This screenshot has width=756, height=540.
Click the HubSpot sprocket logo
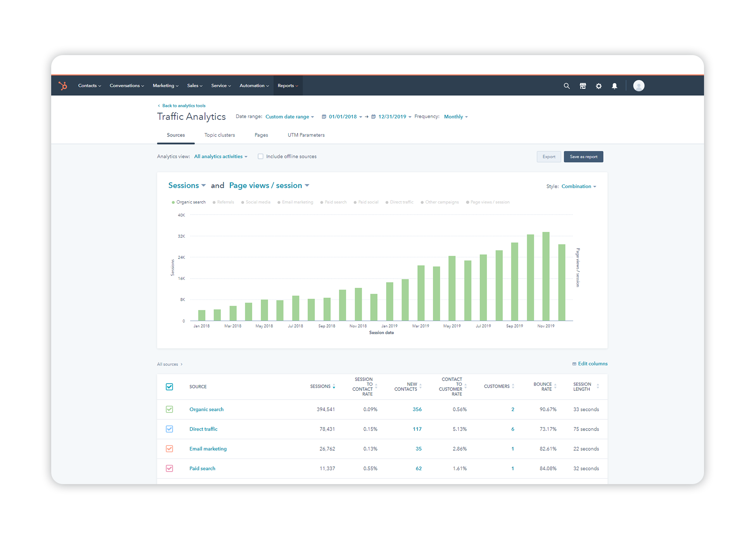[x=63, y=85]
